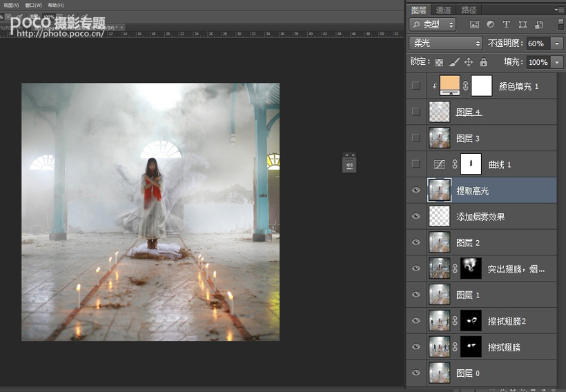Click link icon on 突出翅膀 layer
Screen dimensions: 566x392
(x=455, y=268)
